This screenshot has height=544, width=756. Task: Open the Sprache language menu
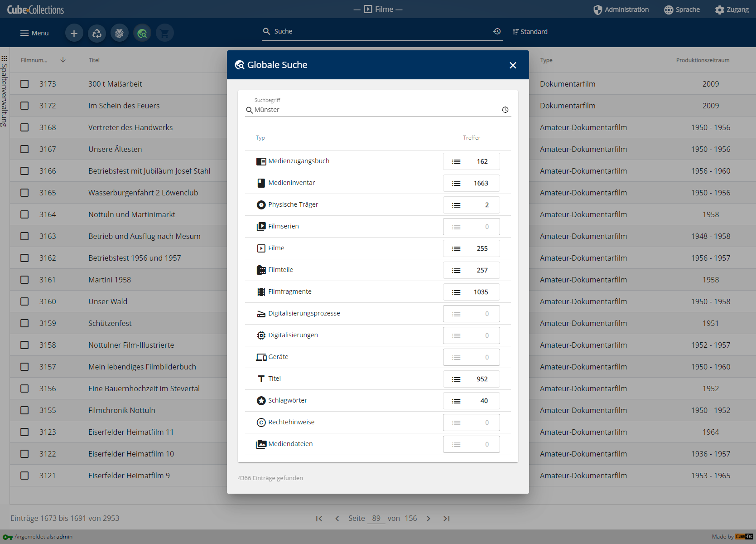pyautogui.click(x=682, y=10)
